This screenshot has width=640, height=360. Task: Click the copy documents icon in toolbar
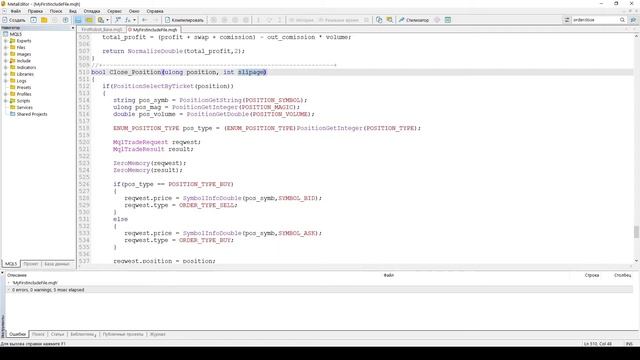tap(379, 20)
